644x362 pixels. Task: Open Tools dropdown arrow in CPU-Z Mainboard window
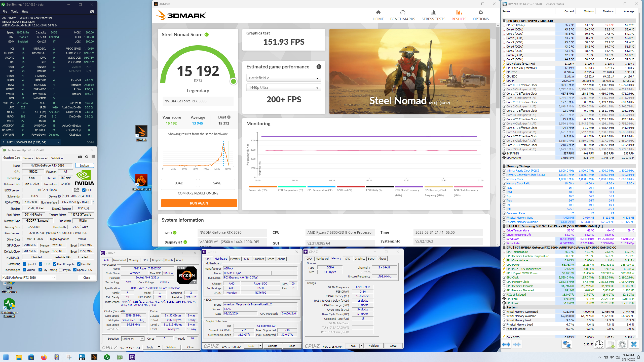260,346
